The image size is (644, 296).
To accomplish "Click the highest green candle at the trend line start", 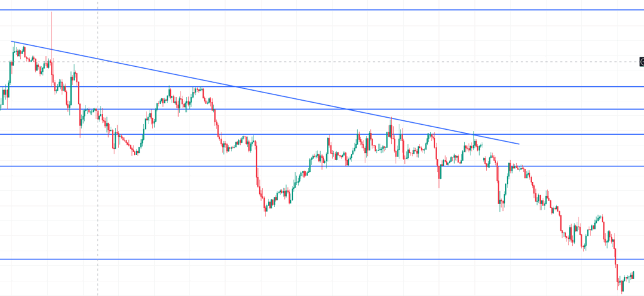I will 14,47.
